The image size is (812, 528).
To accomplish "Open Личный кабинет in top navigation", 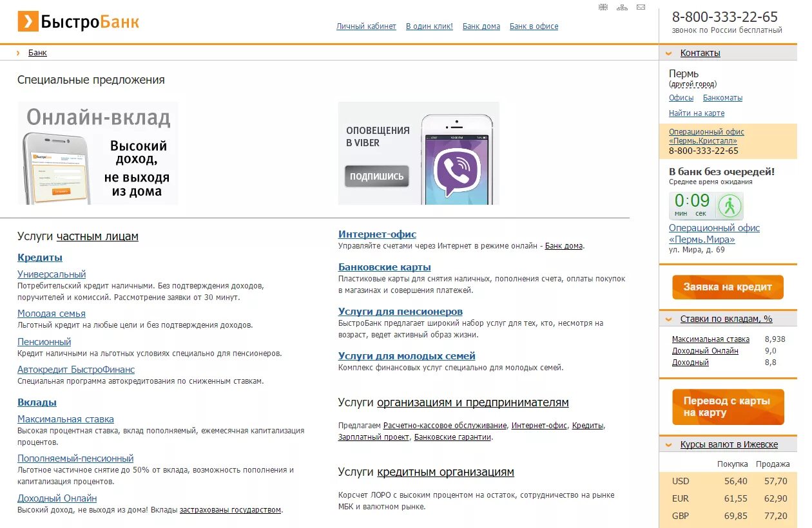I will [366, 26].
